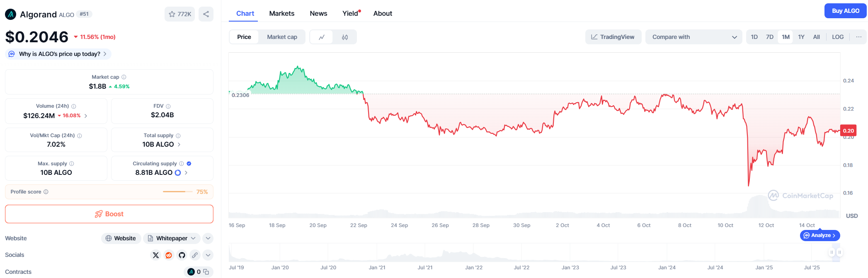Open the GitHub social link
The width and height of the screenshot is (868, 278).
coord(182,255)
